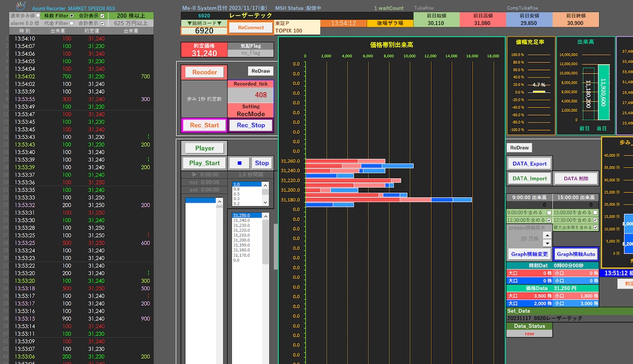633x364 pixels.
Task: Open the ▼銘柄コード▼ dropdown header
Action: 204,23
